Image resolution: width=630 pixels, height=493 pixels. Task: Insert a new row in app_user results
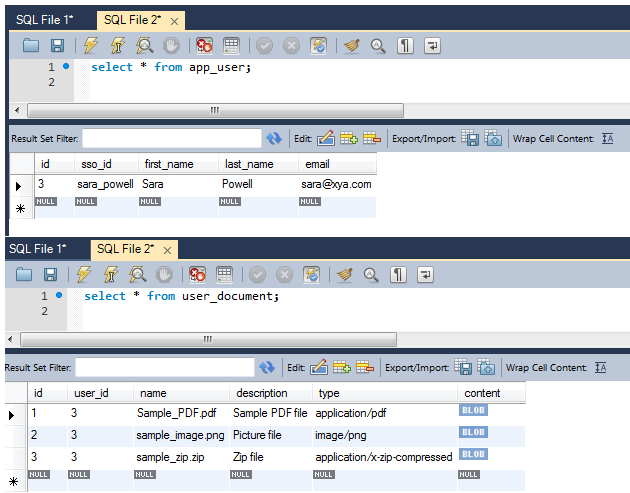[x=349, y=138]
